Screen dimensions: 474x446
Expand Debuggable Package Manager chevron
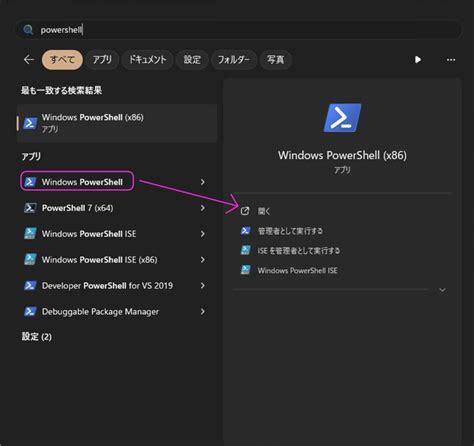pos(202,312)
